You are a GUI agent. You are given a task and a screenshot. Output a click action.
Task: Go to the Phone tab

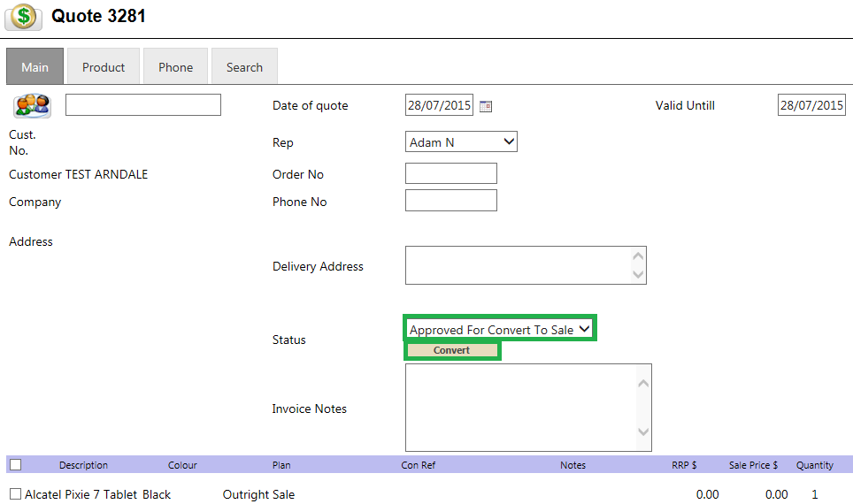coord(175,67)
